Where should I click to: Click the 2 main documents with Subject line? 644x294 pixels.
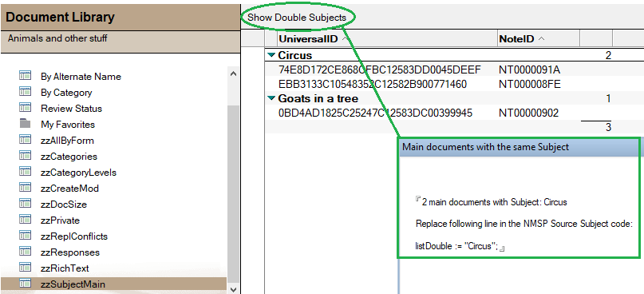(x=494, y=202)
